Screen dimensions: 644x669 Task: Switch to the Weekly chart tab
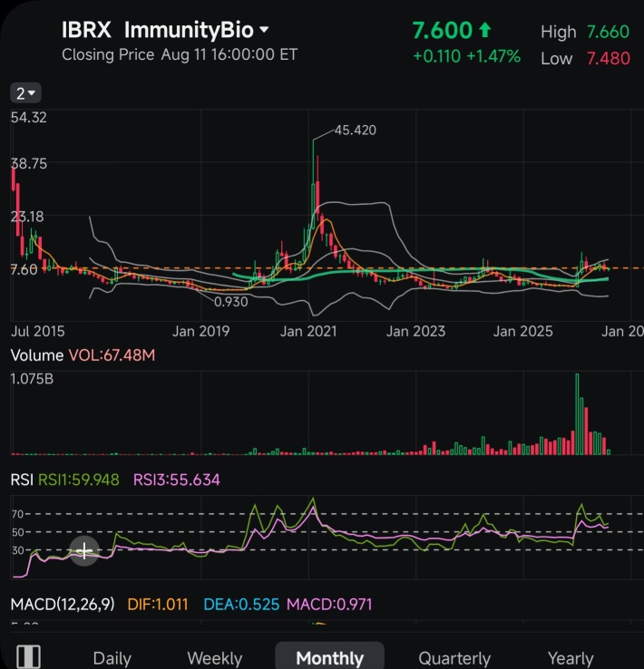[x=215, y=658]
